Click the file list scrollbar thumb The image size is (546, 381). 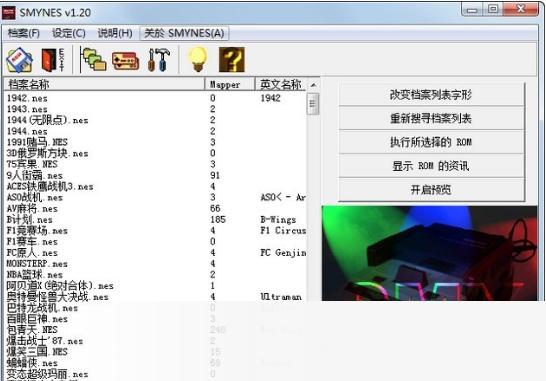pos(312,103)
